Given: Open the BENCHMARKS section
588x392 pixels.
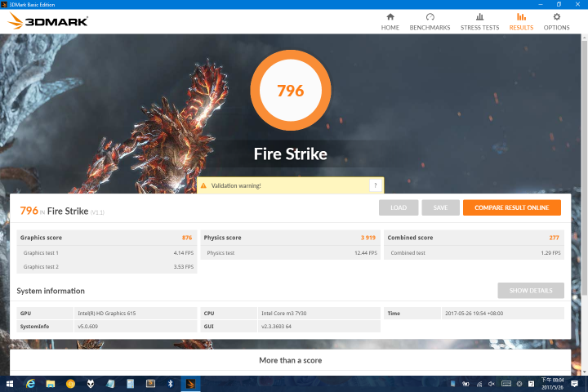Looking at the screenshot, I should point(430,22).
